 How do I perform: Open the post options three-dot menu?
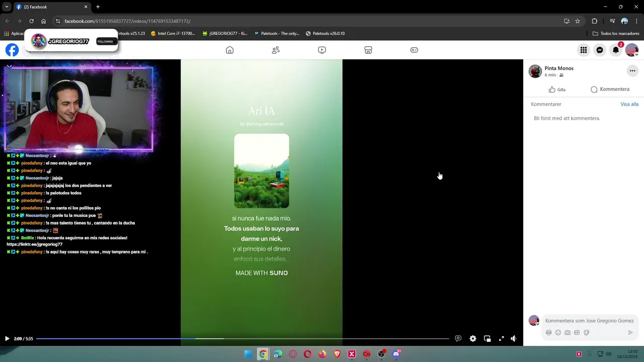click(x=632, y=71)
